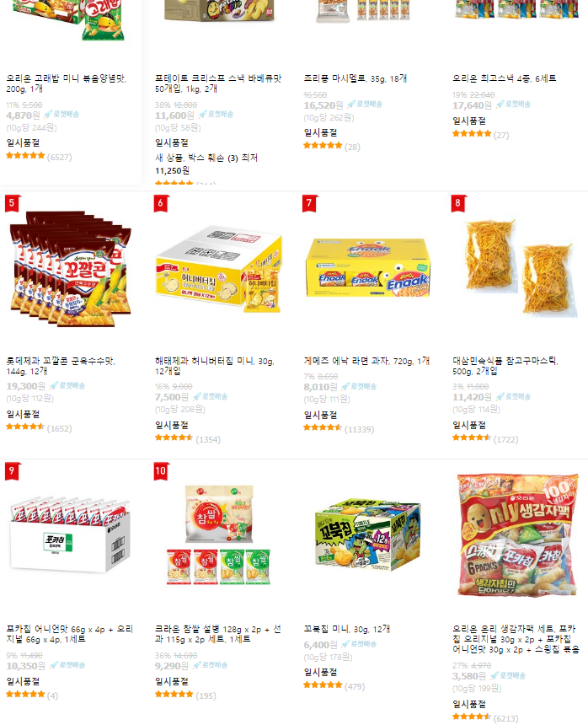Open 크라운 참쌀 설병 set title link
The height and width of the screenshot is (725, 588).
tap(218, 634)
